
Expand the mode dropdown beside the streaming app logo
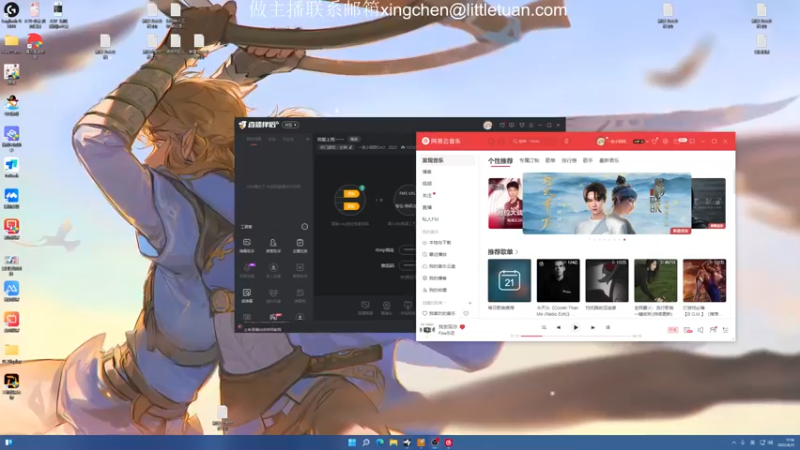click(x=291, y=125)
